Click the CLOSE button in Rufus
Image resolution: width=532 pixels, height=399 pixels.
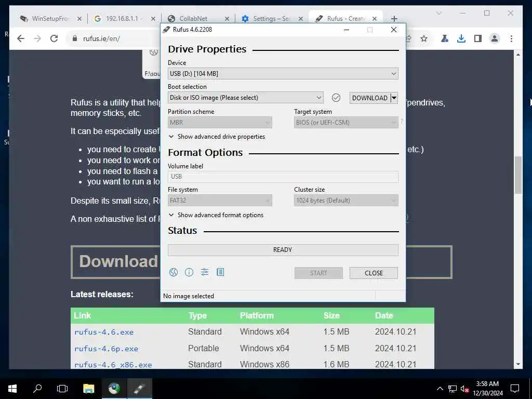pos(374,273)
